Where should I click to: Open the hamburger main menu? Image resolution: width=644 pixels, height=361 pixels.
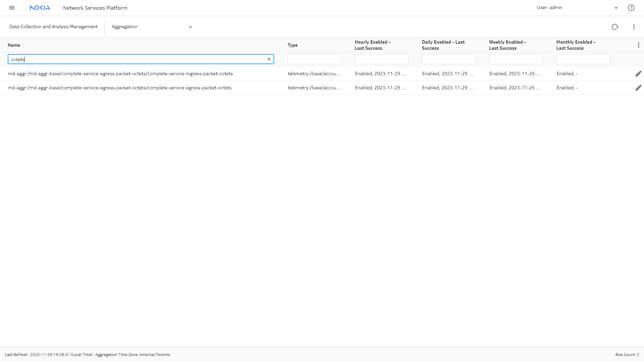12,8
